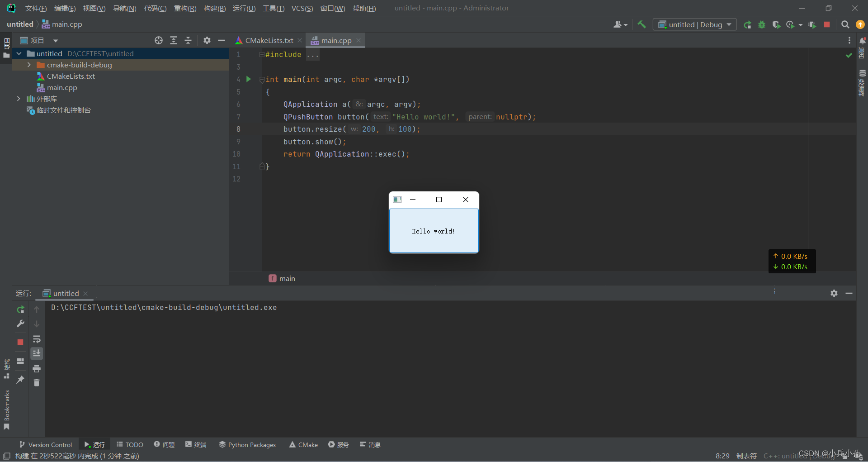Click Select Opened File target icon
The height and width of the screenshot is (462, 868).
coord(159,41)
